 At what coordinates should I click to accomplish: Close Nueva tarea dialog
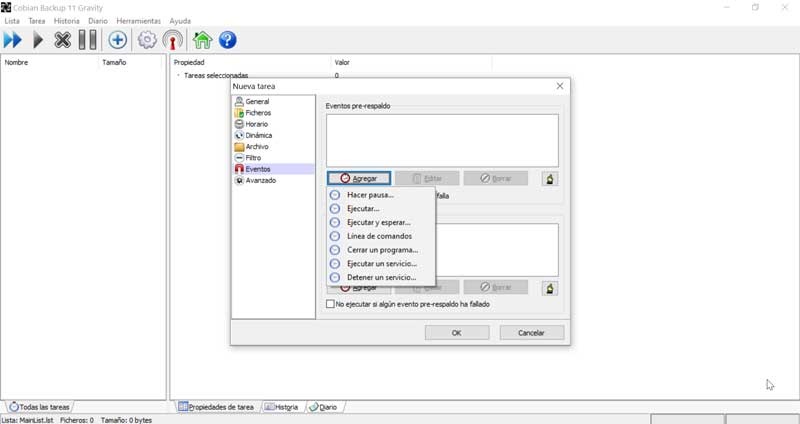pyautogui.click(x=560, y=86)
